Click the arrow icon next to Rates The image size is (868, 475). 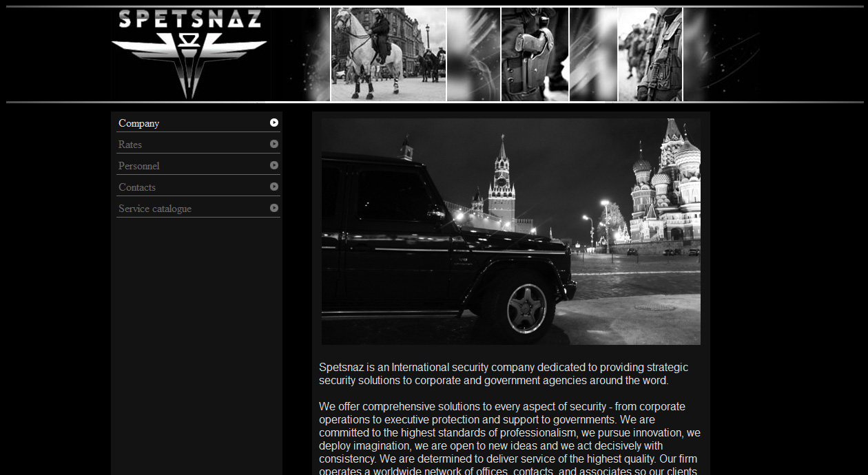[274, 143]
